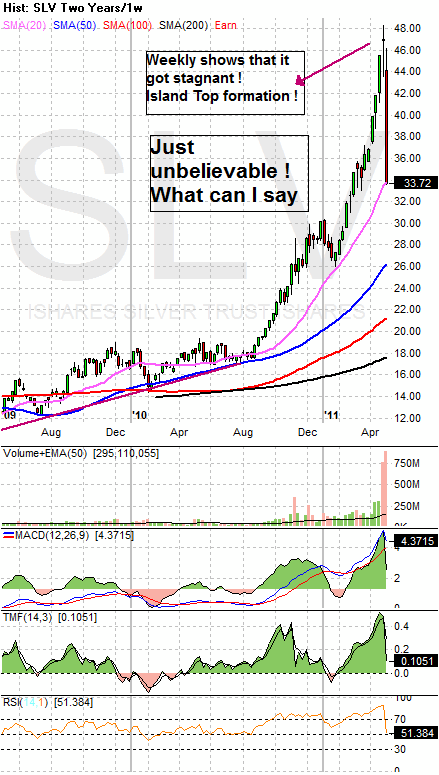439x775 pixels.
Task: Click the 30.00 price axis label
Action: (x=407, y=223)
